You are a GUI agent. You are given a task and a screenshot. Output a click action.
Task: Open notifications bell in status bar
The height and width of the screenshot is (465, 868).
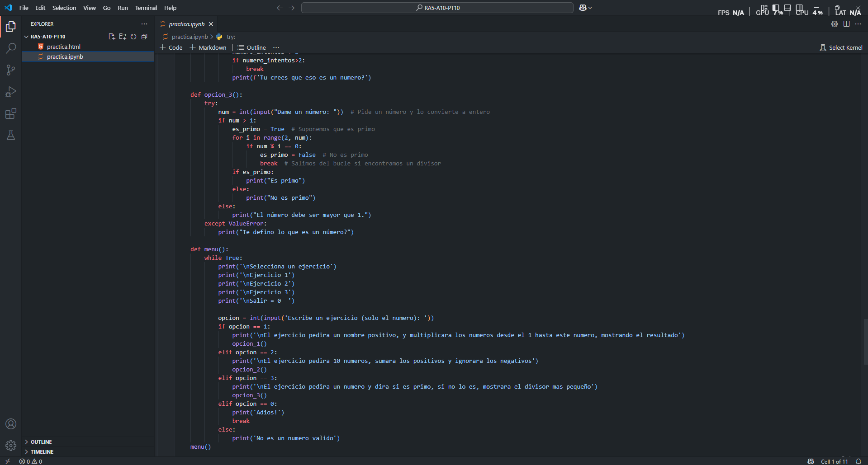(859, 461)
